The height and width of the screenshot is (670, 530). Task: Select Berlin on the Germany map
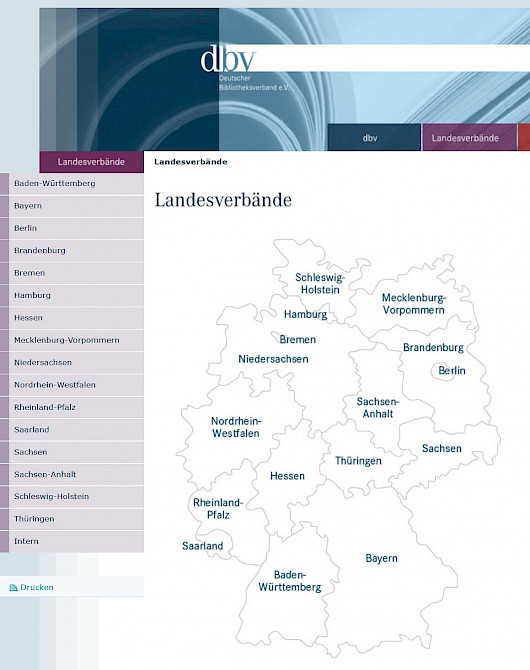pos(452,370)
